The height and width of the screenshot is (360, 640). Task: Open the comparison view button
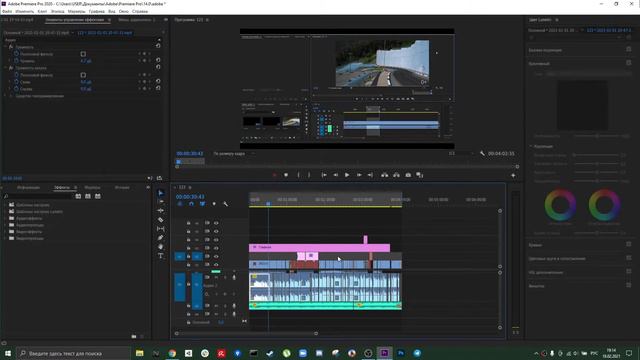(x=420, y=175)
